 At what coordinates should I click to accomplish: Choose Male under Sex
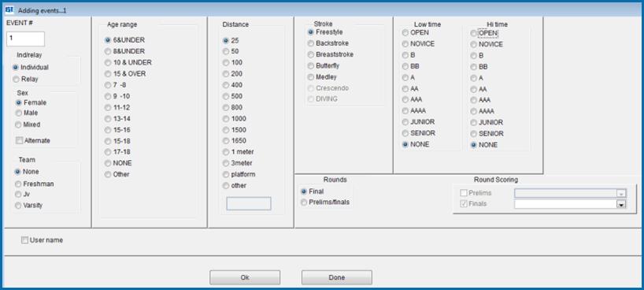tap(27, 113)
